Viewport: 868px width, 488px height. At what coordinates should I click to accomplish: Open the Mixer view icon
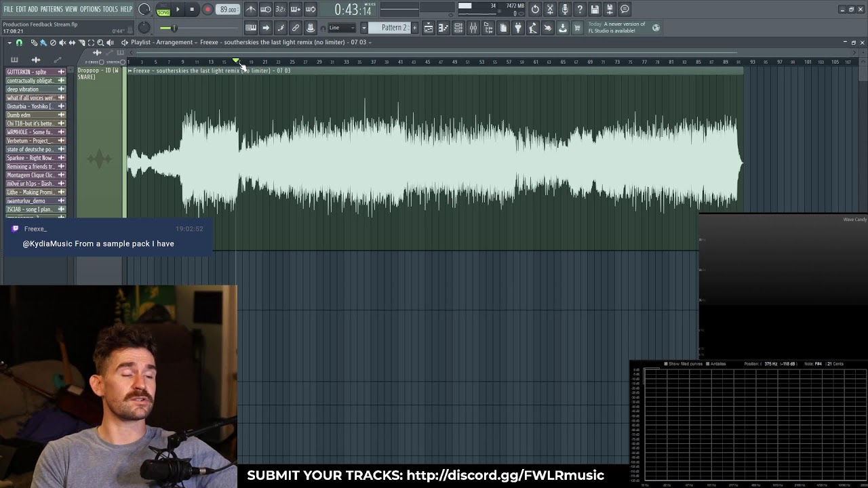(473, 28)
